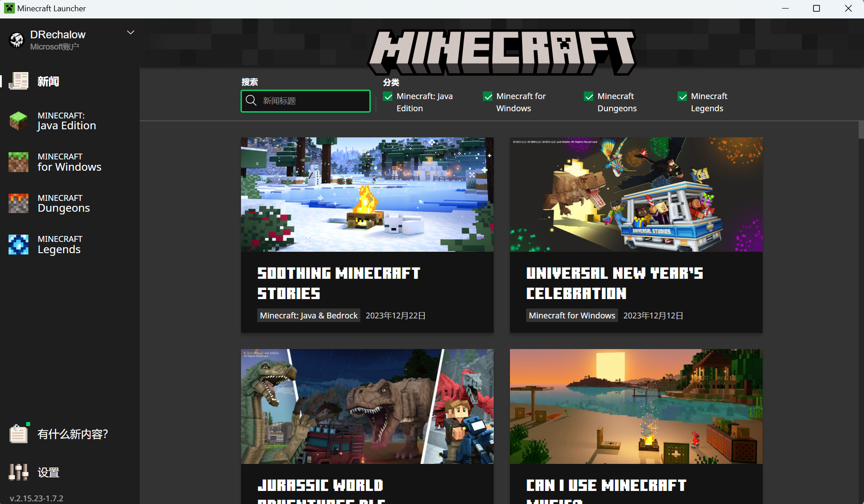Click the date 2023年12月22日
Image resolution: width=864 pixels, height=504 pixels.
pos(396,315)
